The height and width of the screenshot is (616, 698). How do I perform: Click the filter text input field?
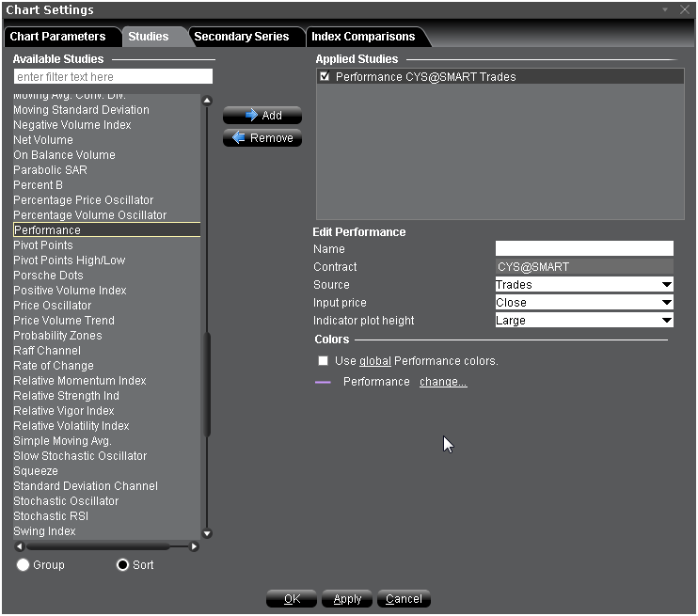pyautogui.click(x=113, y=76)
